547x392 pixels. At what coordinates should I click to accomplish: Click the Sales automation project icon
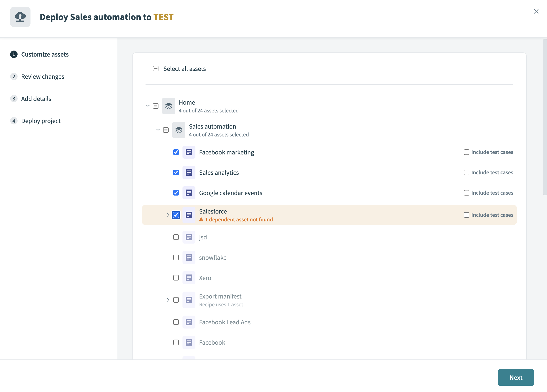click(179, 130)
